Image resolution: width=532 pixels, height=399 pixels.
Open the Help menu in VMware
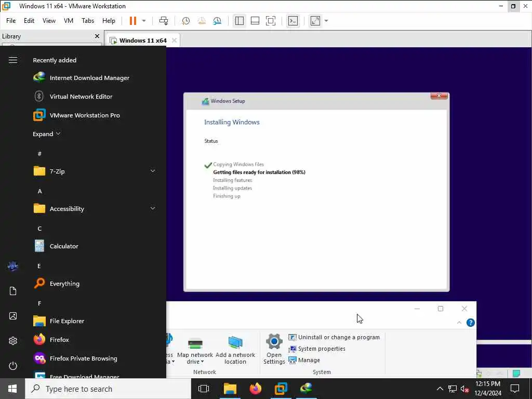pos(109,21)
